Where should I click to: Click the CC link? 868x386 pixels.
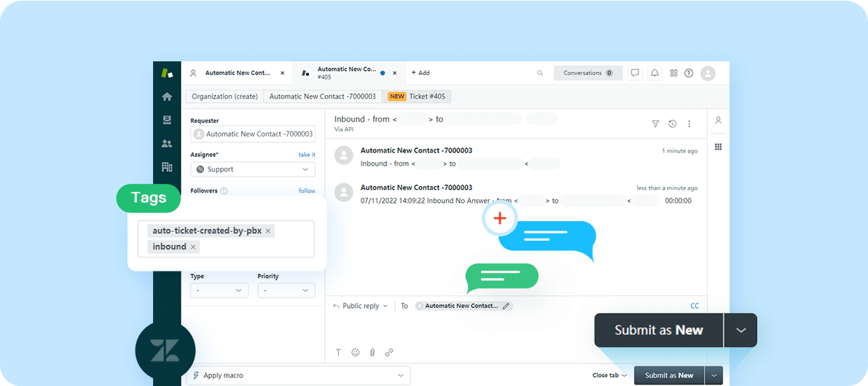click(x=695, y=306)
